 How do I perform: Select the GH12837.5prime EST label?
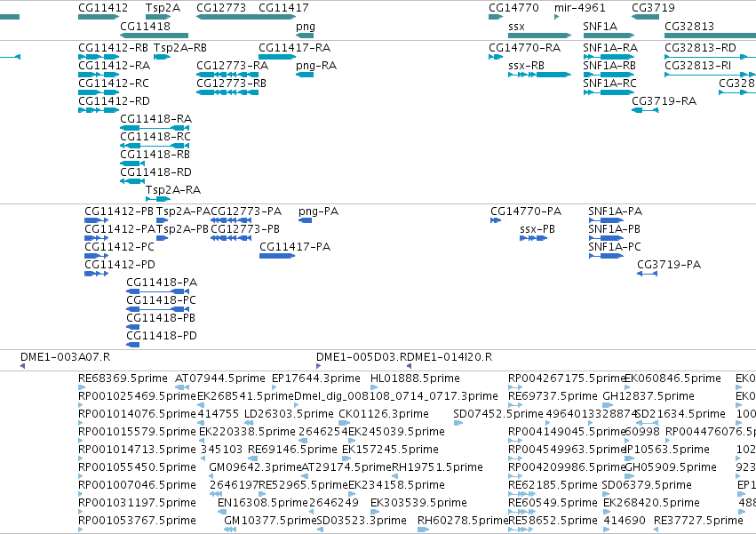click(649, 396)
